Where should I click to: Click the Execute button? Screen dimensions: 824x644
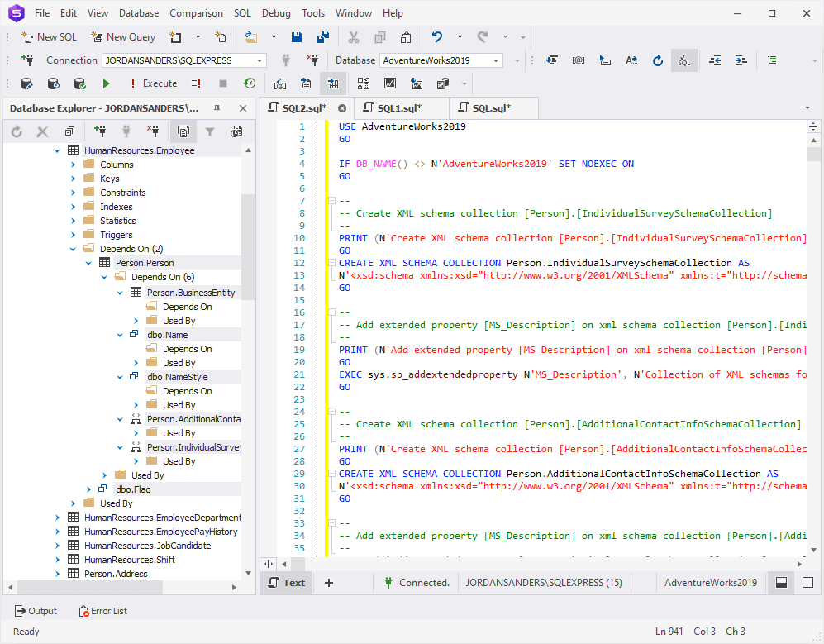click(154, 83)
